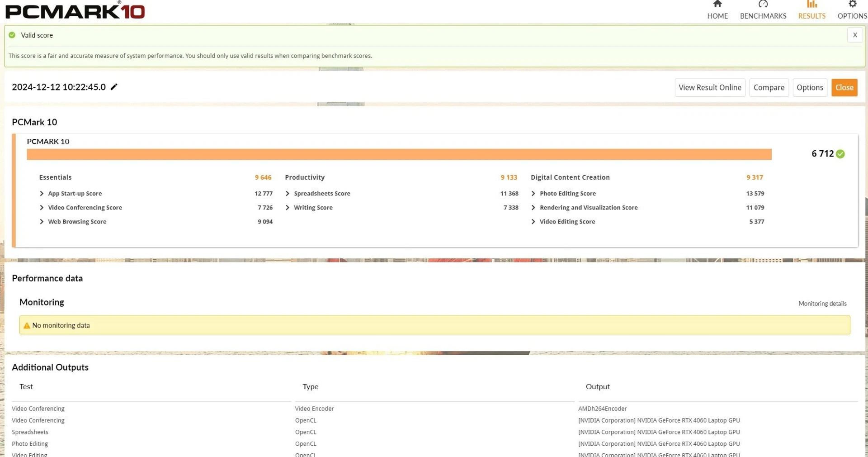Click the Video Conferencing value 7 726
868x457 pixels.
[x=265, y=208]
